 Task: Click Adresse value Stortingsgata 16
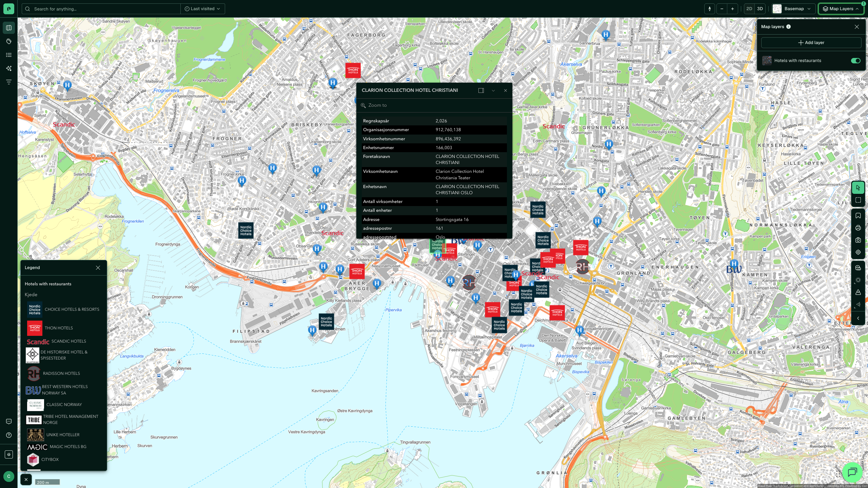[x=452, y=220]
